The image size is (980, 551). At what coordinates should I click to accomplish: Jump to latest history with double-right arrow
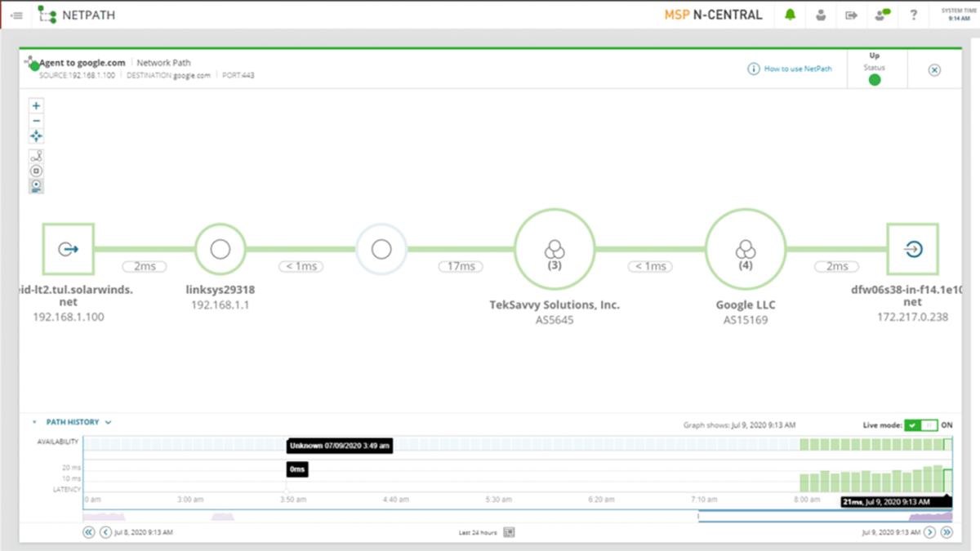pyautogui.click(x=947, y=532)
